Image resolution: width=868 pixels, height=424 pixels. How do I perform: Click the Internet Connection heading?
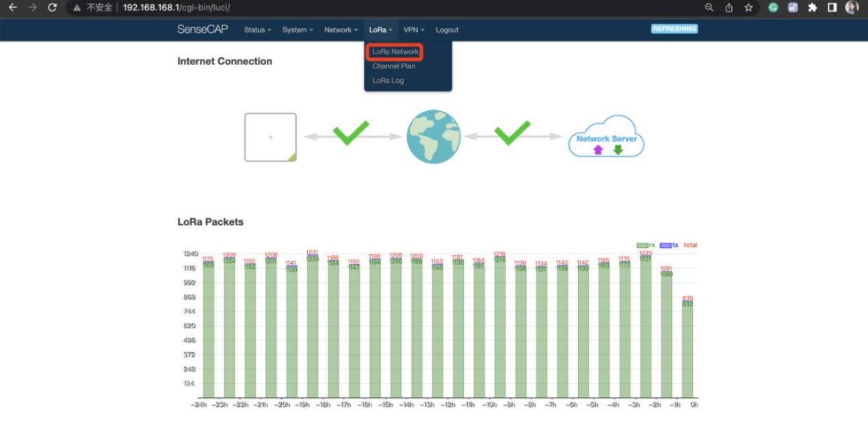pos(224,61)
